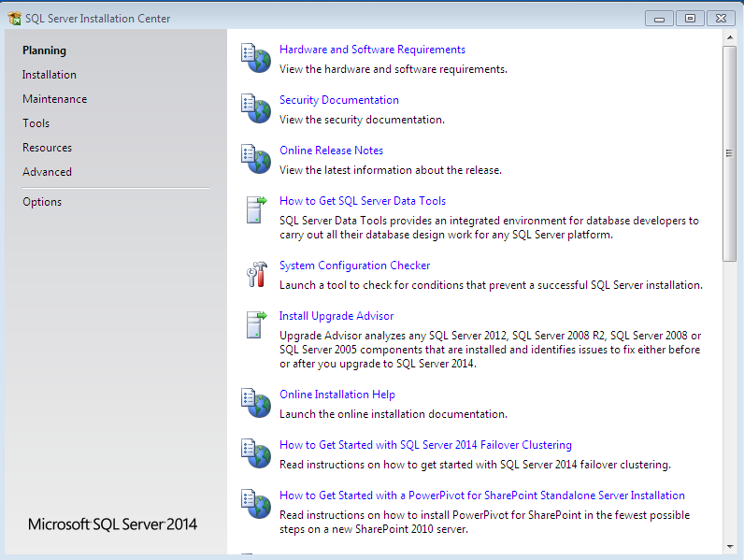Open the Install Upgrade Advisor link
This screenshot has width=744, height=560.
click(336, 316)
